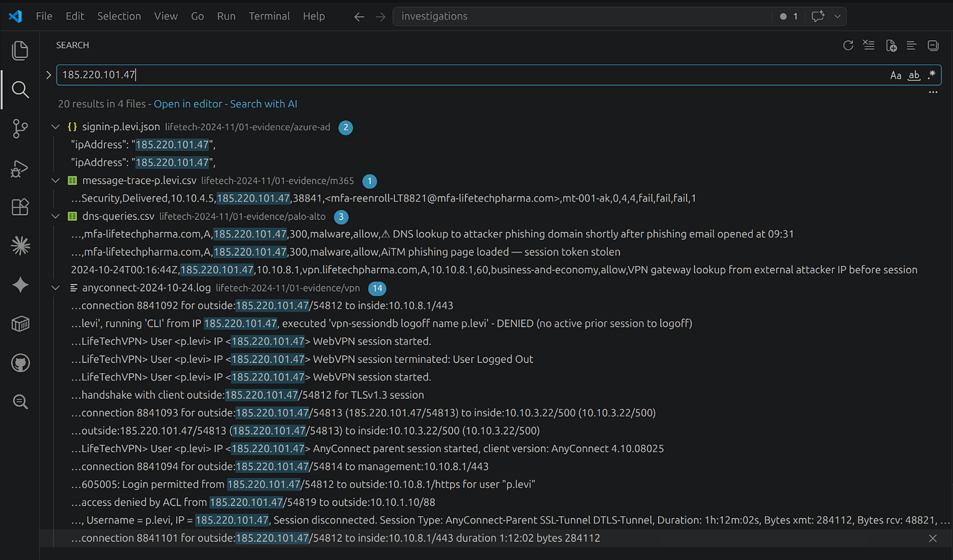The height and width of the screenshot is (560, 953).
Task: Open the Source Control view
Action: [x=20, y=129]
